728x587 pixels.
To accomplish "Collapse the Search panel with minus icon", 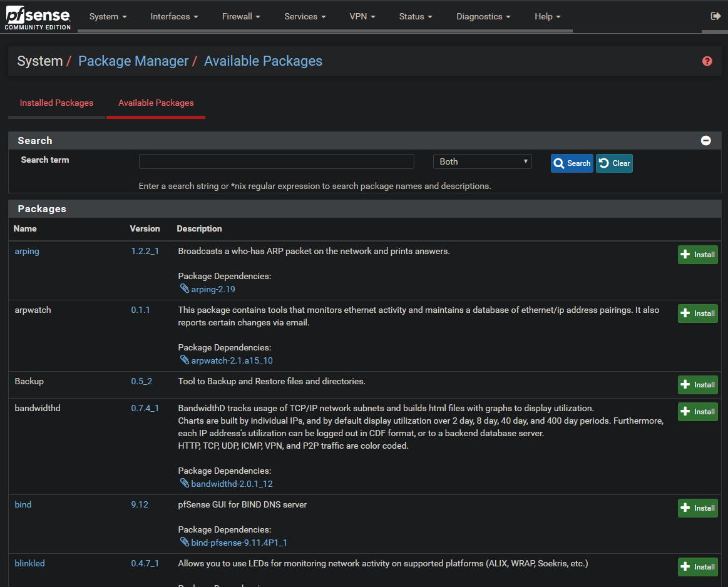I will click(x=705, y=141).
